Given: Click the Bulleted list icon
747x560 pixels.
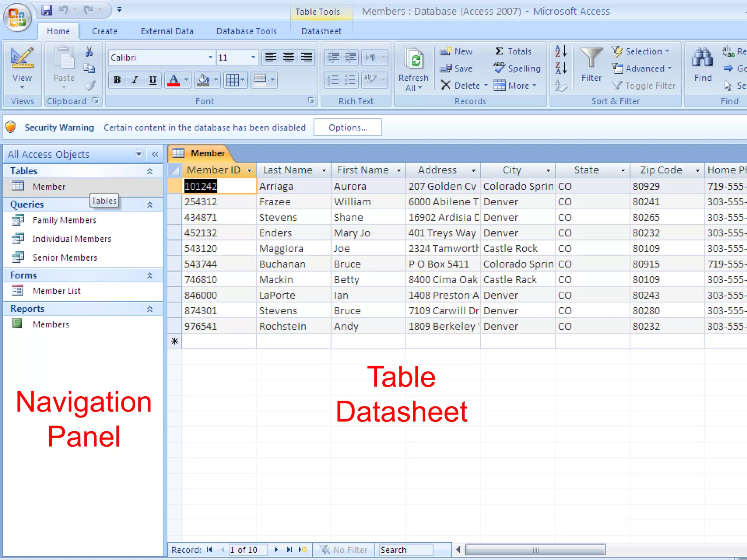Looking at the screenshot, I should (350, 80).
